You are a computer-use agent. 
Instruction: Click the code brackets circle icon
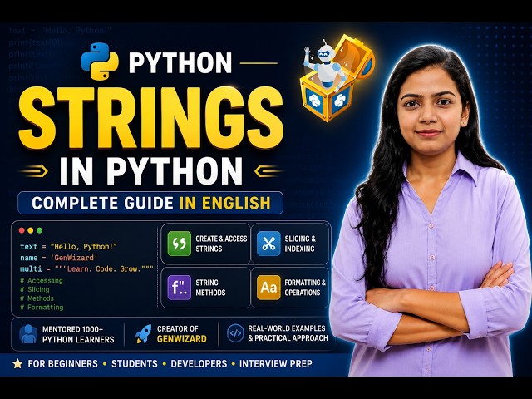[x=235, y=332]
